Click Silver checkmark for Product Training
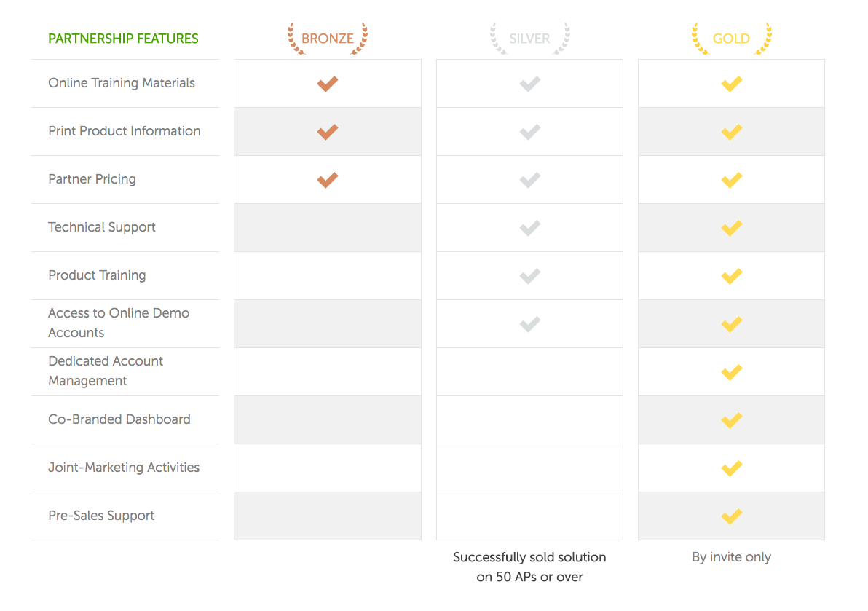Screen dimensions: 868x611 point(530,276)
